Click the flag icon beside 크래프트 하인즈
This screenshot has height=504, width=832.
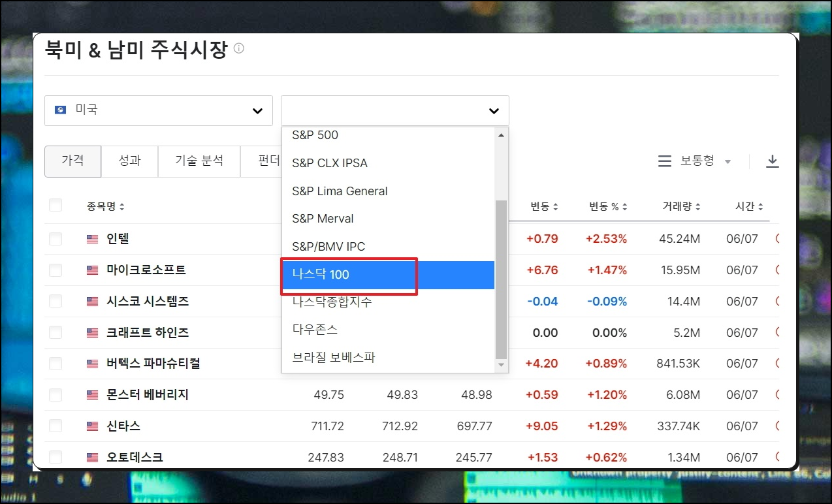[93, 333]
